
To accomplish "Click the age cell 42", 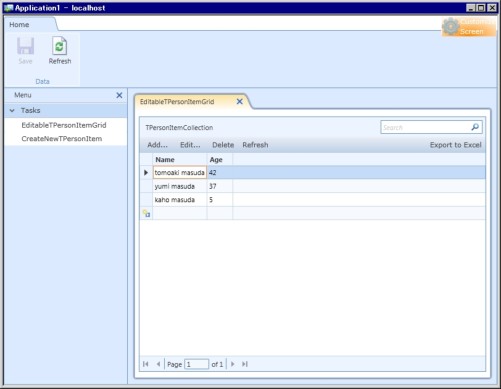I will tap(220, 173).
